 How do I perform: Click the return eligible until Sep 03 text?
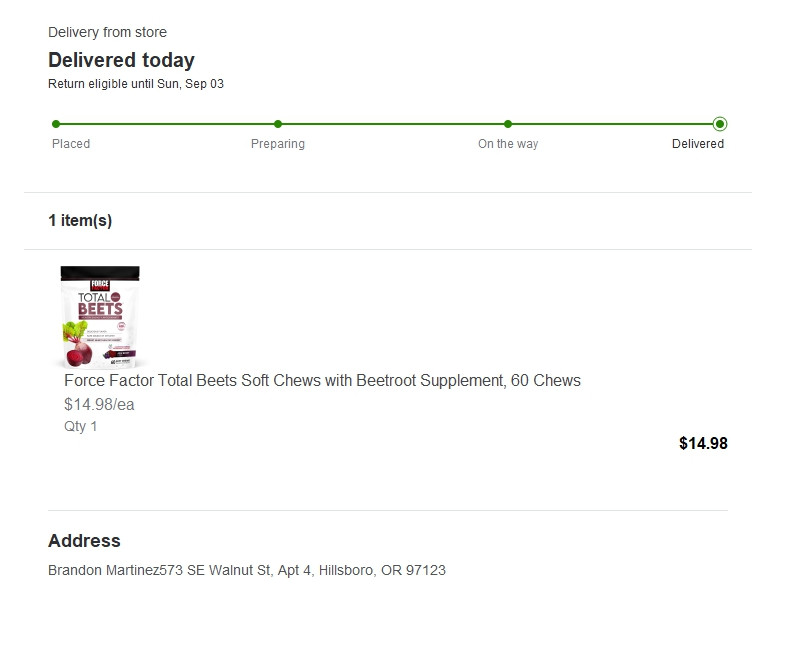click(136, 84)
